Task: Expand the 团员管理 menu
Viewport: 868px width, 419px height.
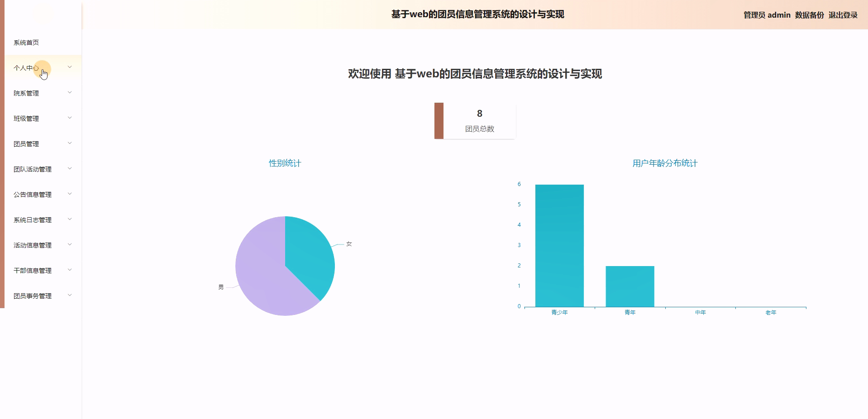Action: coord(26,144)
